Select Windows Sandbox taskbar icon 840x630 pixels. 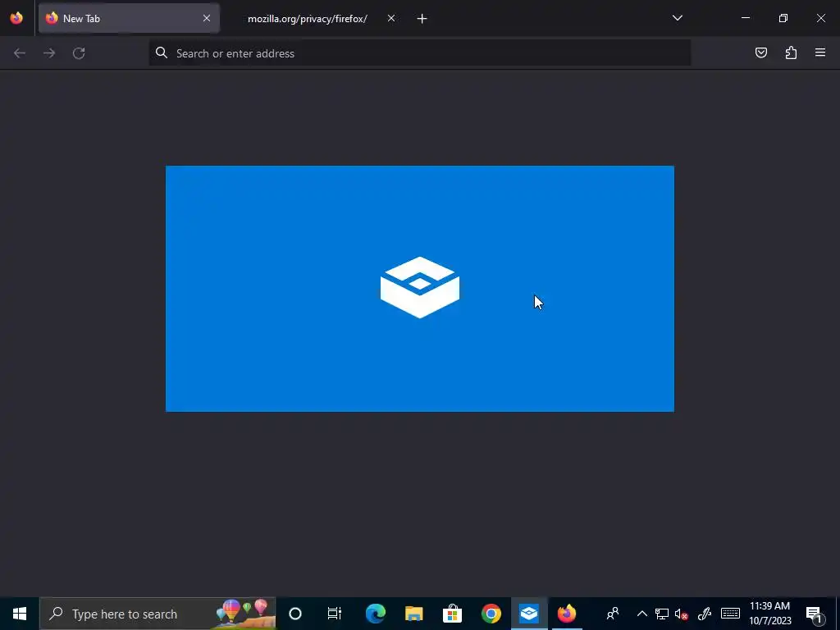point(529,614)
